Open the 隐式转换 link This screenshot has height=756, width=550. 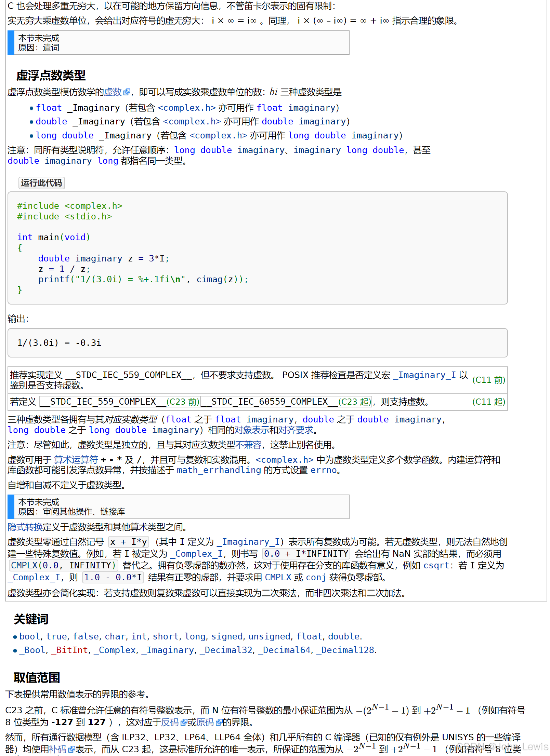(25, 527)
